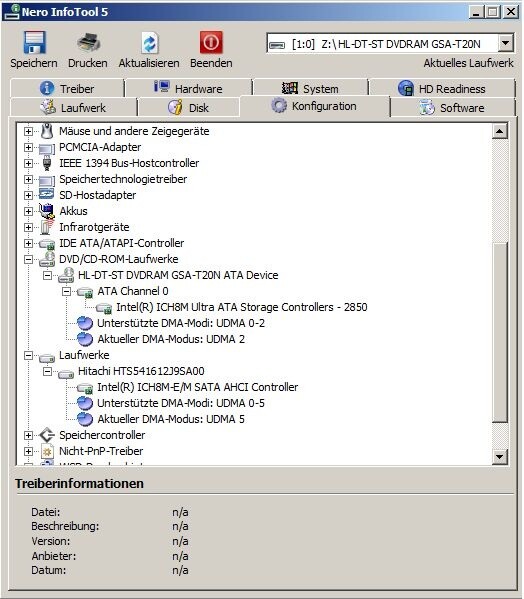Click the Speichern floppy disk icon
Viewport: 524px width, 599px height.
click(34, 42)
